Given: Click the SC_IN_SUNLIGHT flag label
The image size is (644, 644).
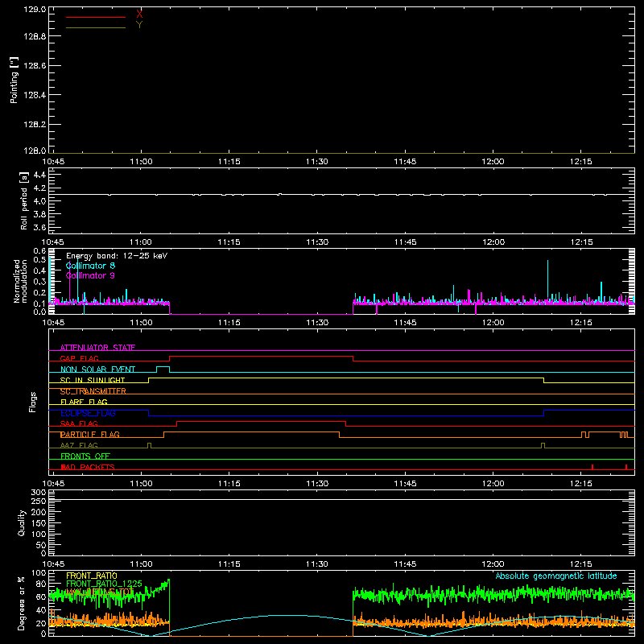Looking at the screenshot, I should click(x=93, y=380).
